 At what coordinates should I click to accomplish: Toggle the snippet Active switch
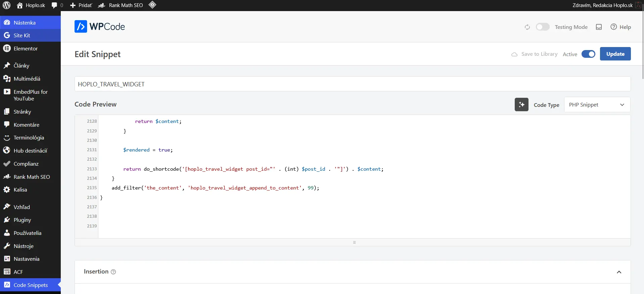[588, 54]
